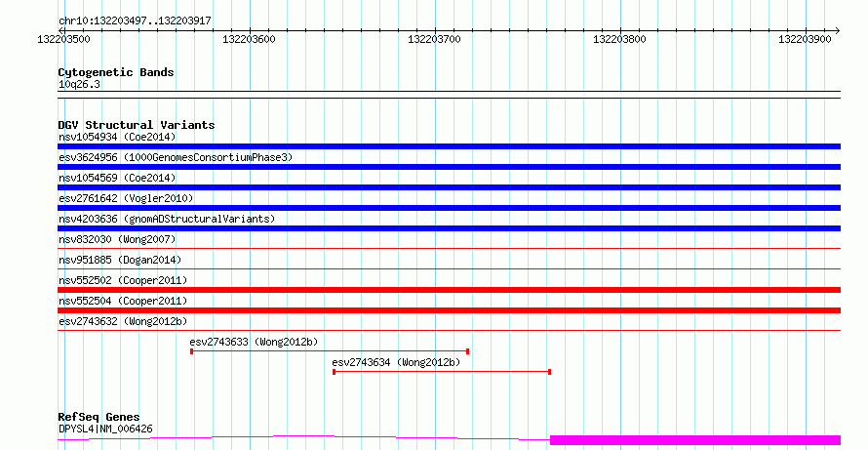Select the blue bar under esv3624956
Screen dimensions: 868x450
(449, 167)
